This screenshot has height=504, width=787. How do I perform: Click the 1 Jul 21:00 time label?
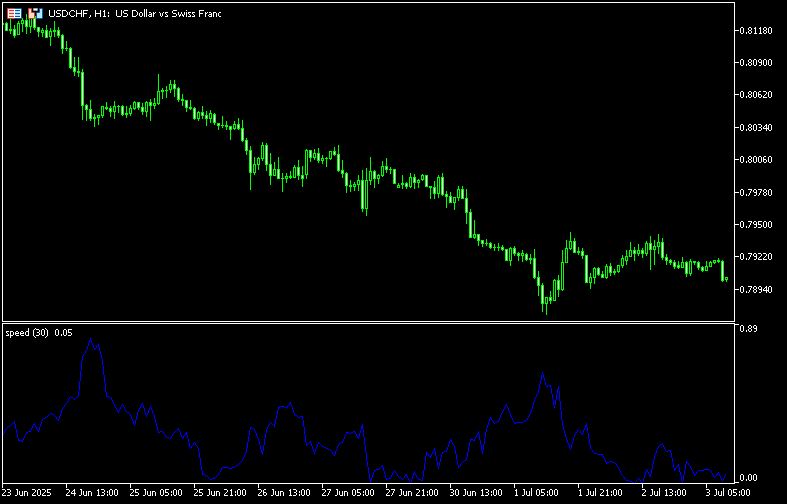click(602, 492)
